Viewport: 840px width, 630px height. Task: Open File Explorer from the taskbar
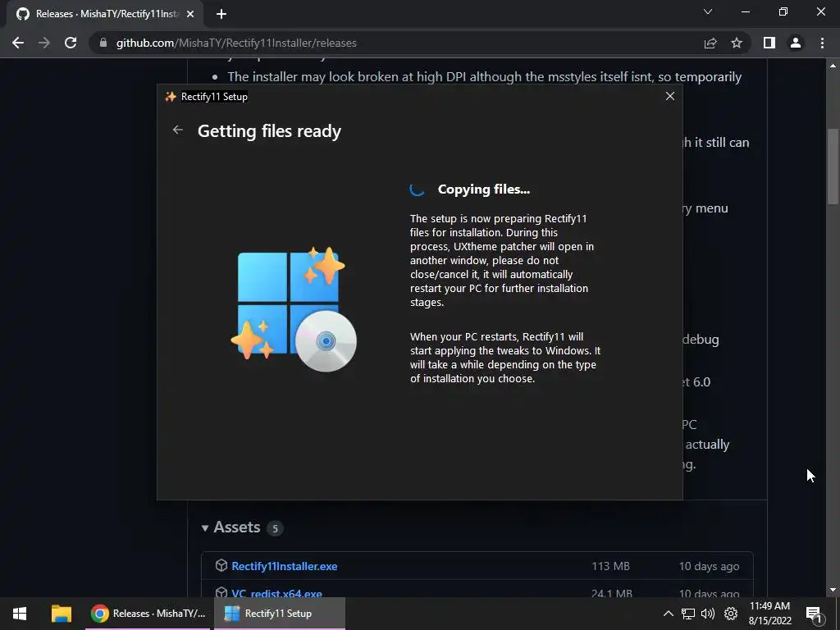coord(61,614)
